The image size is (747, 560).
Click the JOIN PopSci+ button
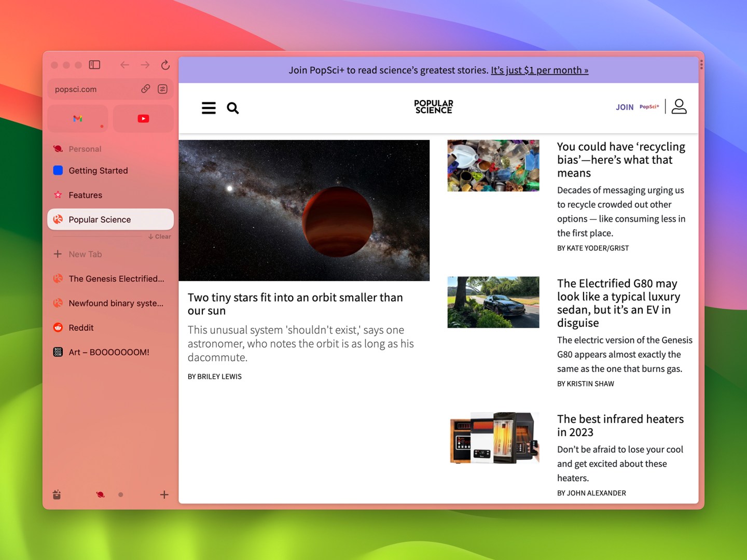(624, 107)
